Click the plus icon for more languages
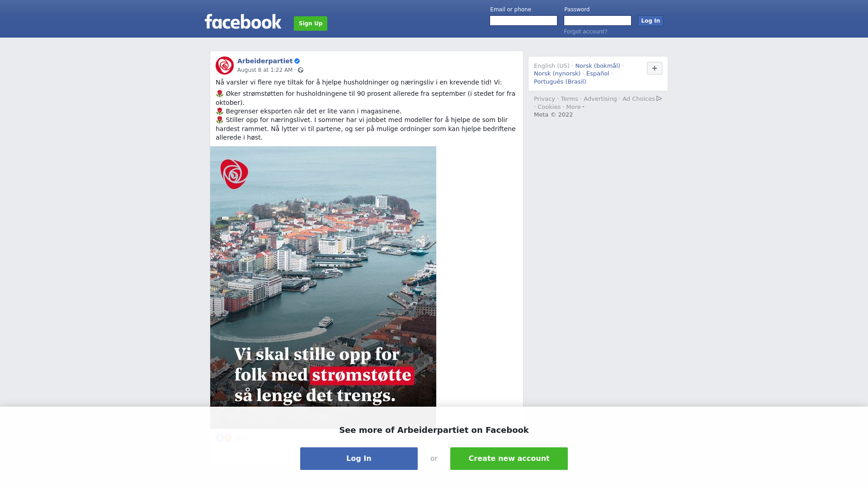Viewport: 868px width, 488px height. click(655, 68)
